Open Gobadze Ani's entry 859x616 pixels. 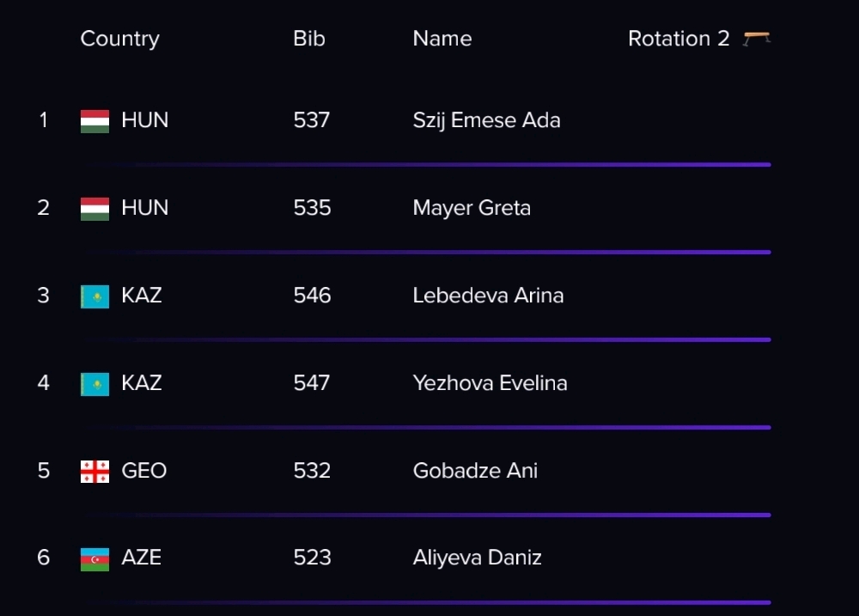(475, 471)
